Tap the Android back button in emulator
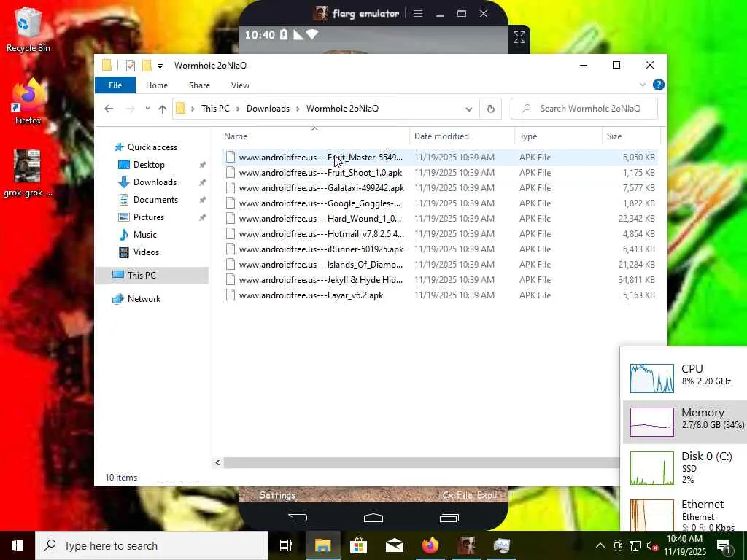Image resolution: width=747 pixels, height=560 pixels. [298, 517]
